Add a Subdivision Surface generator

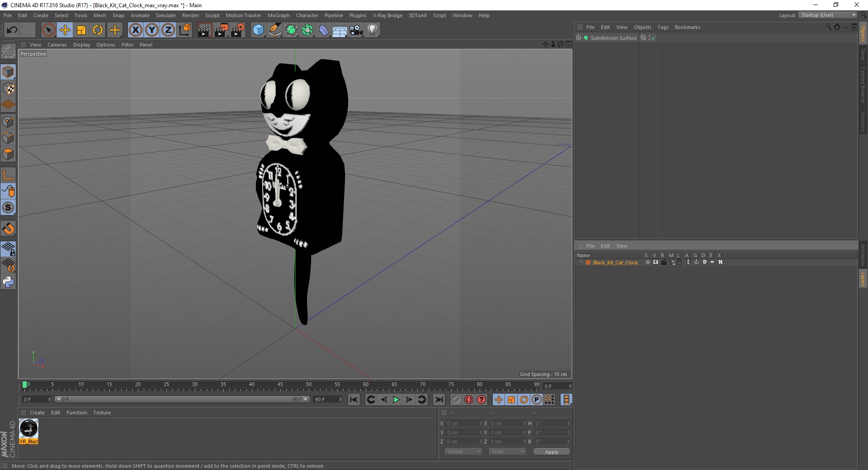pos(291,30)
